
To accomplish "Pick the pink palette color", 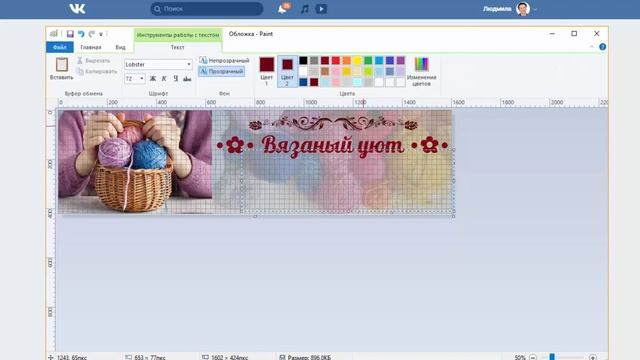I will [336, 71].
